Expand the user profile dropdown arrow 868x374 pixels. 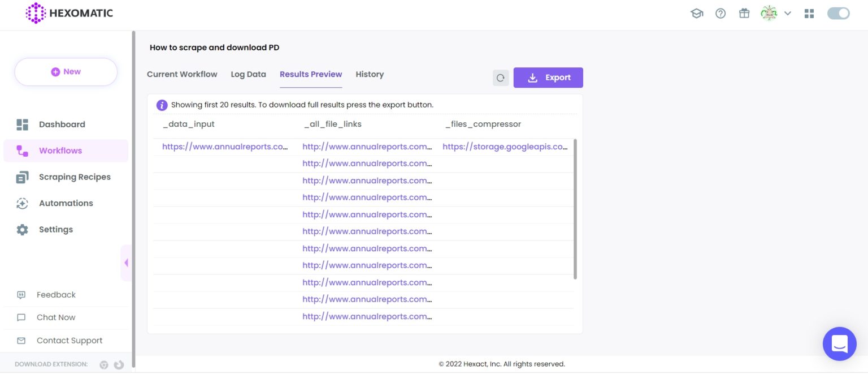788,14
